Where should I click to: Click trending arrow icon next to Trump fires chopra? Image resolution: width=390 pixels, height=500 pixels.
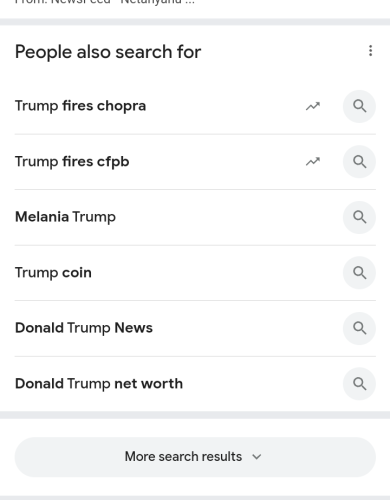tap(313, 106)
